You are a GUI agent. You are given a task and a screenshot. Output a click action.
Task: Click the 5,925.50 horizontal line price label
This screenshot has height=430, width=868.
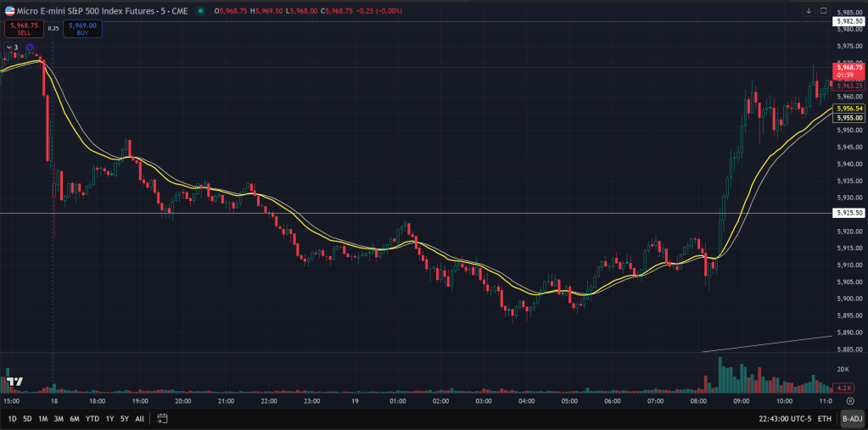tap(848, 213)
